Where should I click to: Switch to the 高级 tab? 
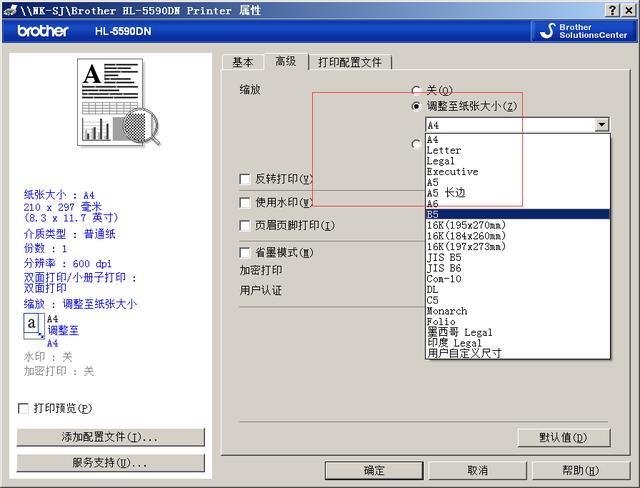click(286, 61)
